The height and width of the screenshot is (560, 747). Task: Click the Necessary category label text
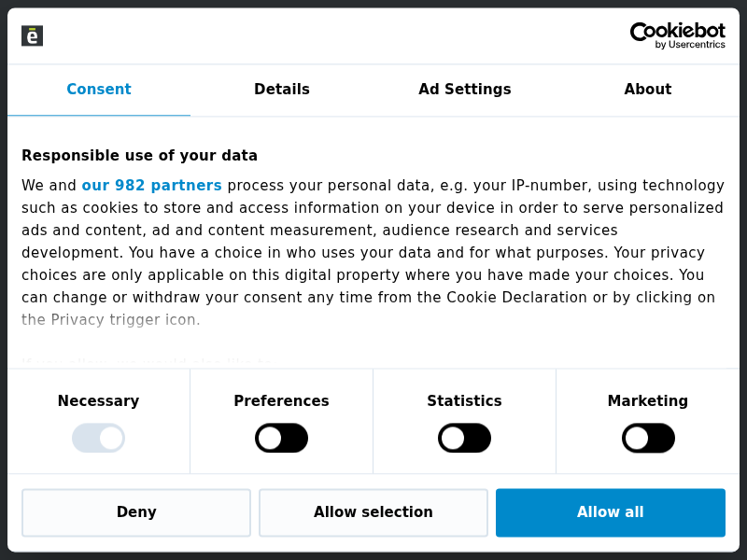click(x=98, y=401)
